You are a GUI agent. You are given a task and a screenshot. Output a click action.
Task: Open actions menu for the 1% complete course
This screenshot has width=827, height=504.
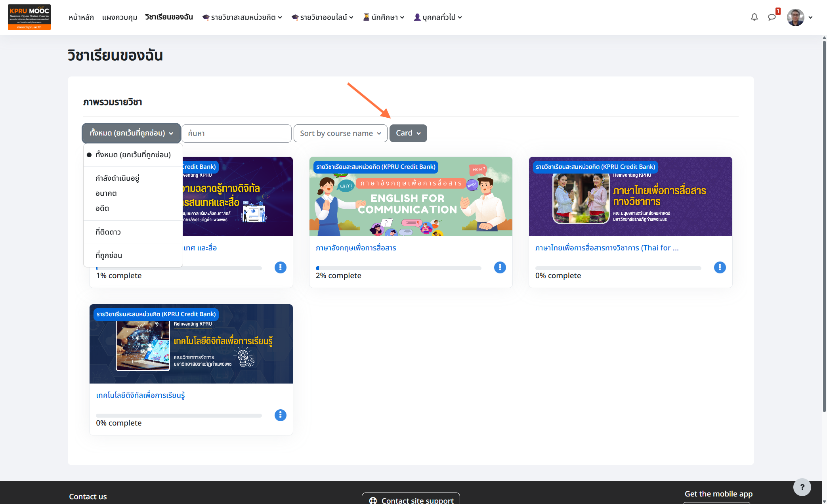click(x=280, y=267)
